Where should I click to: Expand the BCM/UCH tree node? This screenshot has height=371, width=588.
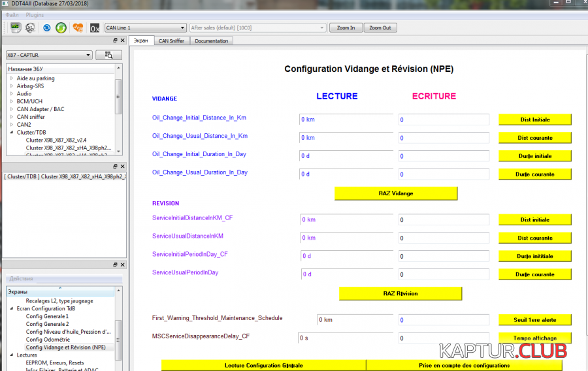12,101
